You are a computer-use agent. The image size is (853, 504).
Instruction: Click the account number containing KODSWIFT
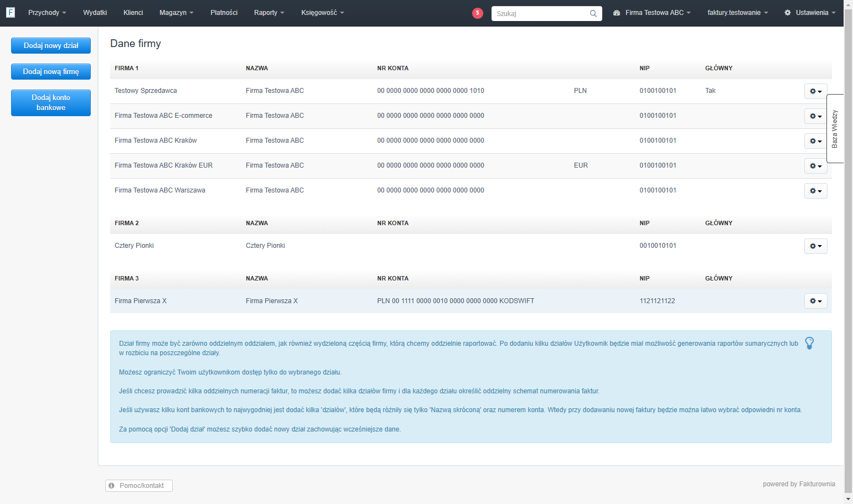click(x=456, y=301)
